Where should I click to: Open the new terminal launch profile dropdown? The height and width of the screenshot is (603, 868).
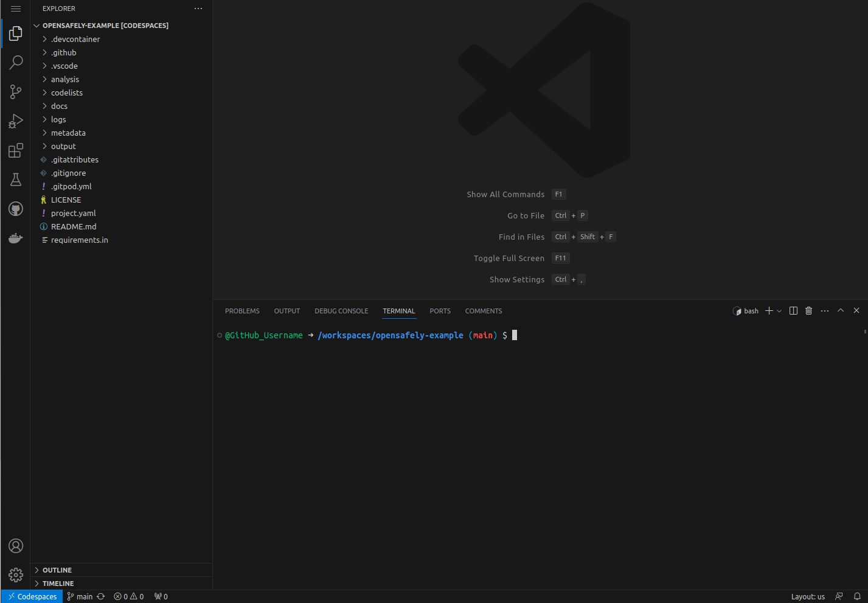pos(779,311)
